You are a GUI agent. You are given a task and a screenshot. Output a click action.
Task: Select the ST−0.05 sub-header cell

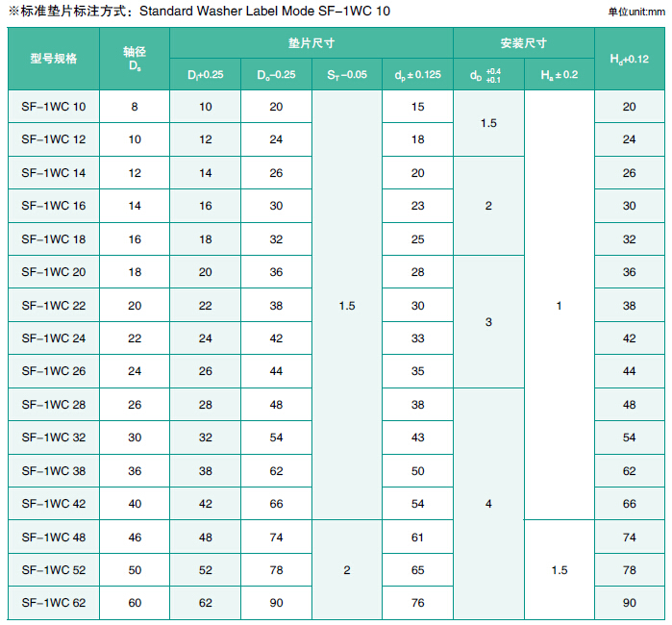tap(347, 75)
